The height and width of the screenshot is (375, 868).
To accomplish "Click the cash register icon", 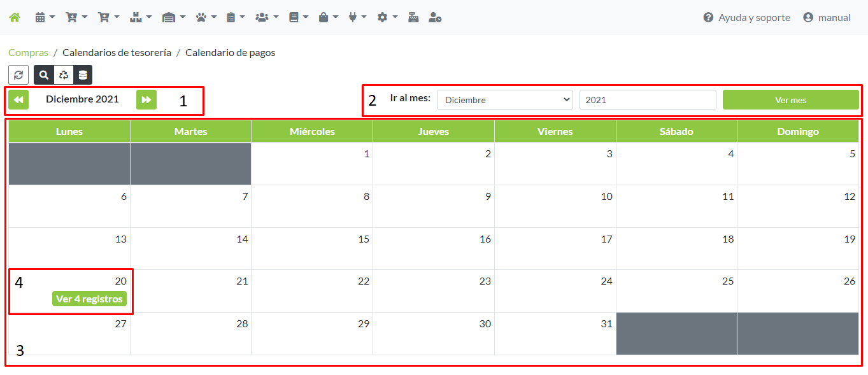I will (x=413, y=18).
